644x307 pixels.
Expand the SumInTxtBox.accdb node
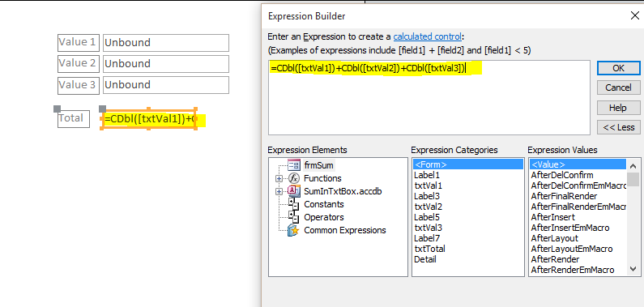pos(279,192)
